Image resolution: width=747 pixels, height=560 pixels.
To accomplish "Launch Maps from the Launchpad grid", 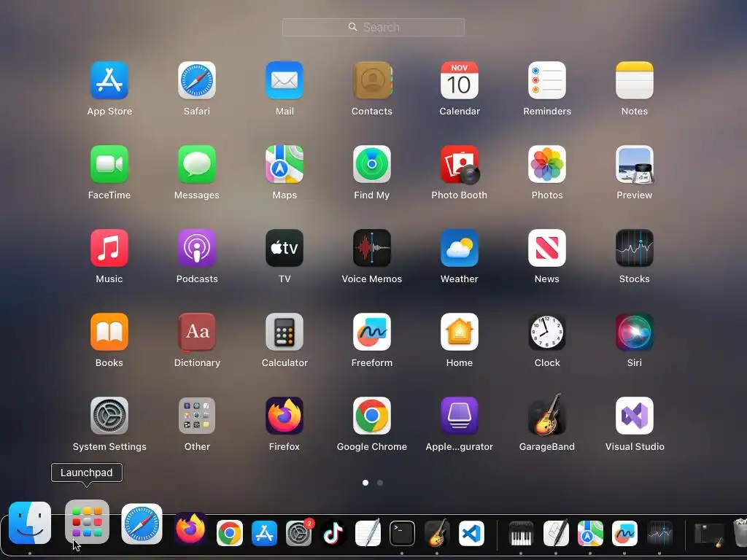I will pyautogui.click(x=285, y=164).
